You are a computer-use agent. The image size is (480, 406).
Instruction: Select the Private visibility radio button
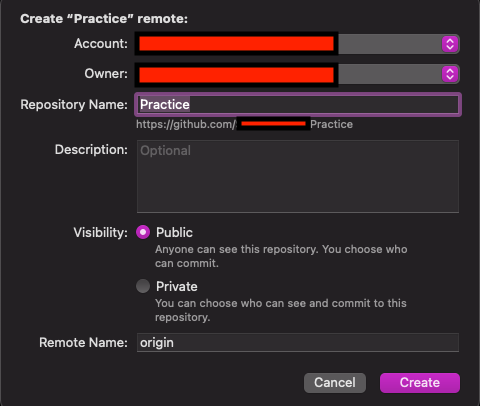click(143, 286)
